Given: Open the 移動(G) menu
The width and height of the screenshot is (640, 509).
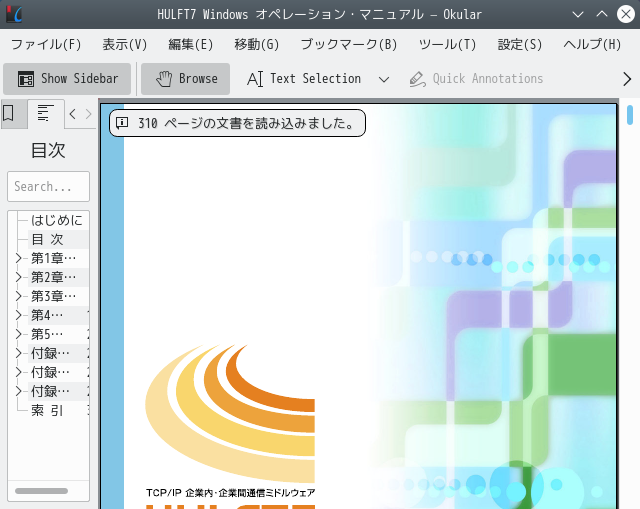Looking at the screenshot, I should [x=257, y=44].
